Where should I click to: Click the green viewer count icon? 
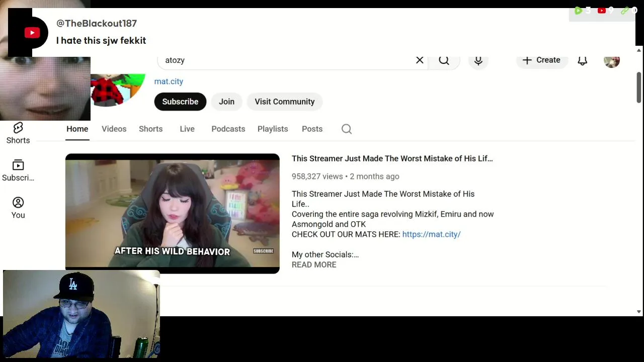[x=578, y=11]
